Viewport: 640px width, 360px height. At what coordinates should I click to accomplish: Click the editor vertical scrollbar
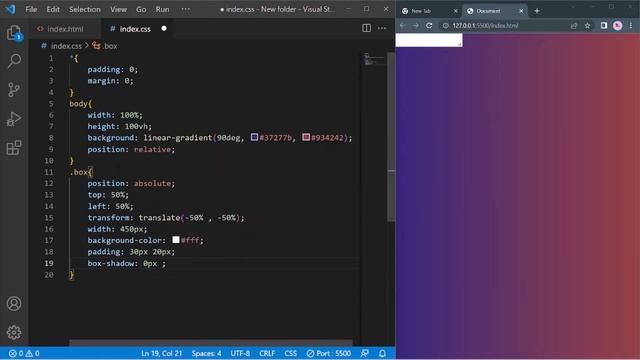(x=391, y=137)
